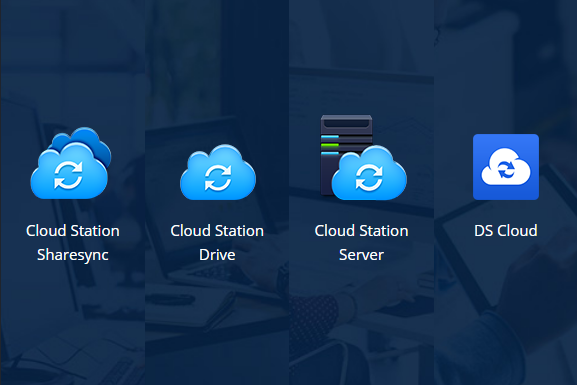Click the word Sharesync under the first icon

72,255
